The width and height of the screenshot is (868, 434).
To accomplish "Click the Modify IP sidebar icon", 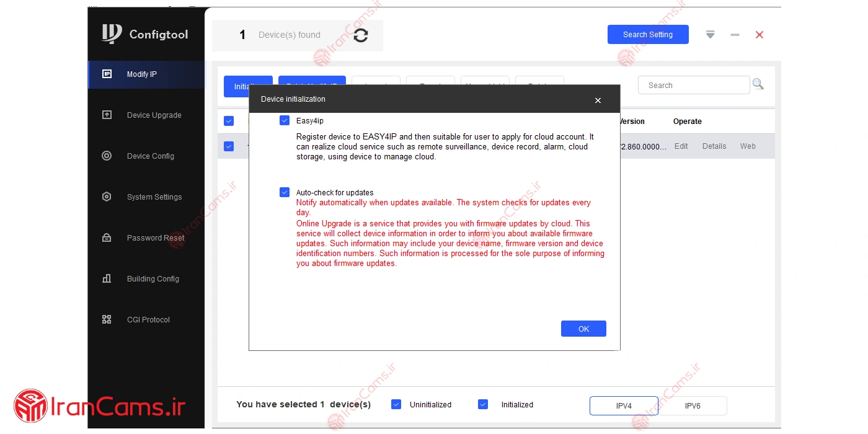I will 107,74.
